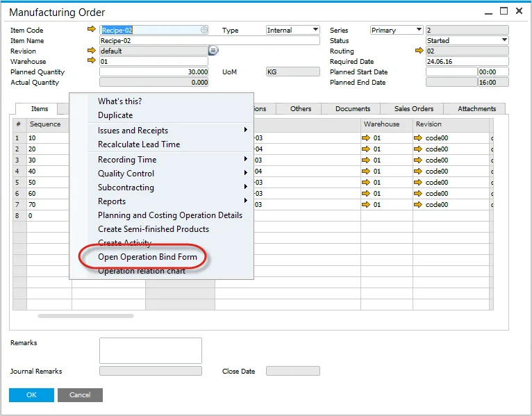Select Sequence cell 10 in row 1
532x416 pixels.
48,138
